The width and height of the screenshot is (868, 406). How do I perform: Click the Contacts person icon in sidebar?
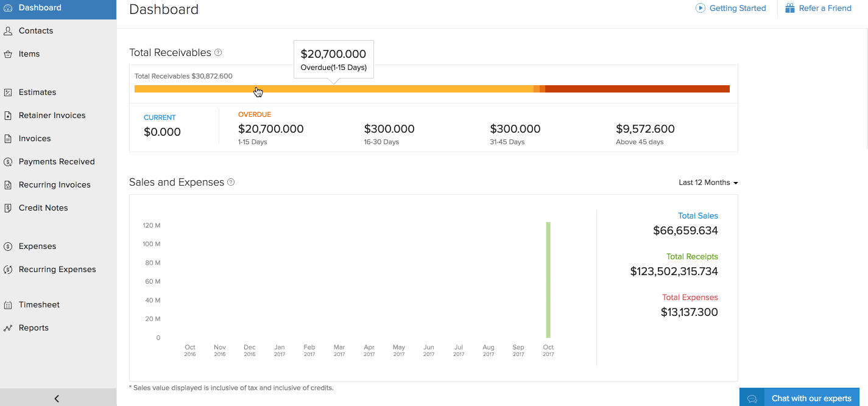[8, 31]
